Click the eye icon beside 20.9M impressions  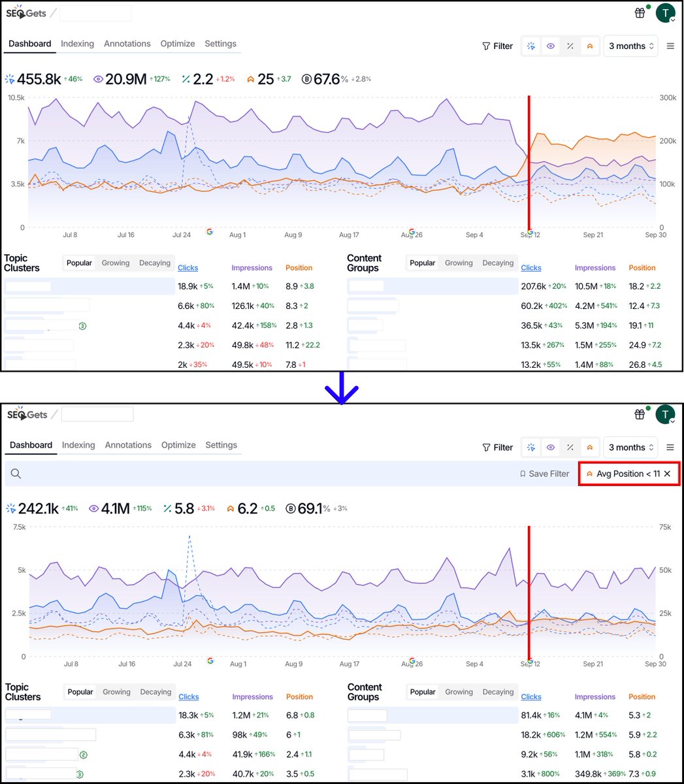pyautogui.click(x=99, y=80)
